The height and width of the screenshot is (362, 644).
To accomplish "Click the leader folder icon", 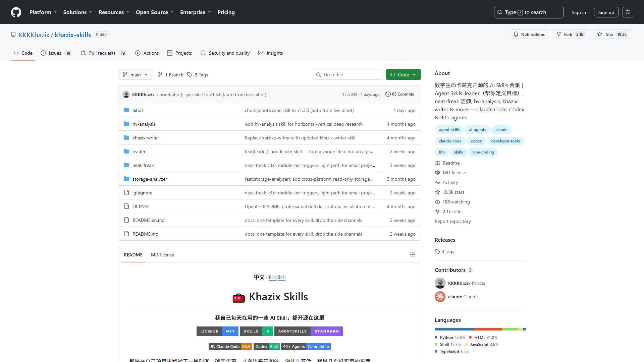I will tap(126, 152).
